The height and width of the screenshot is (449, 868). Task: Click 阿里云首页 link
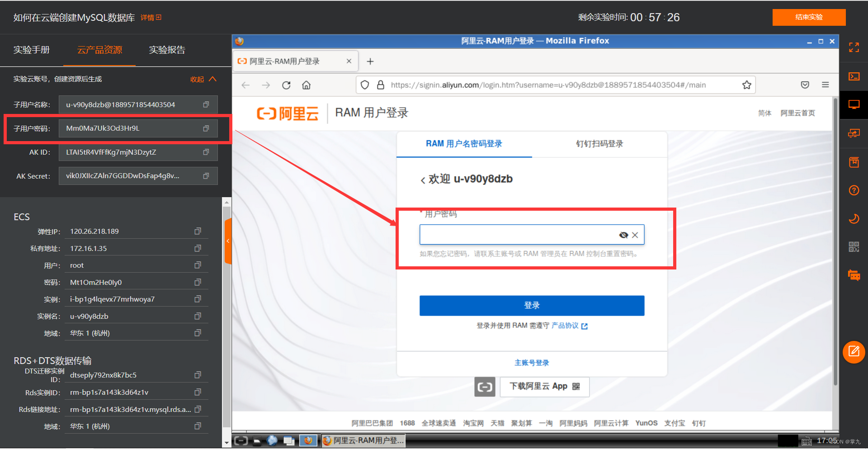797,113
